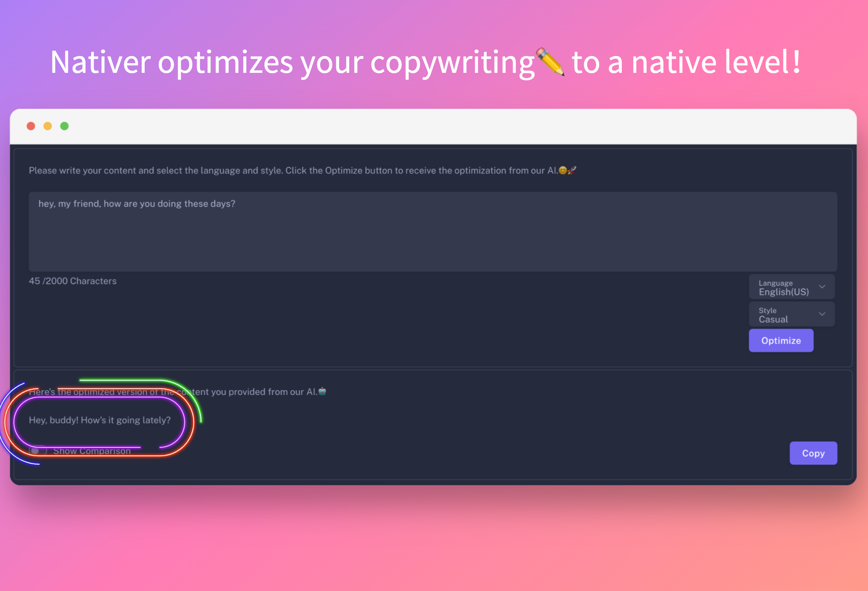Click the "Please write your content" instruction text
Screen dimensions: 868x591
tap(293, 171)
